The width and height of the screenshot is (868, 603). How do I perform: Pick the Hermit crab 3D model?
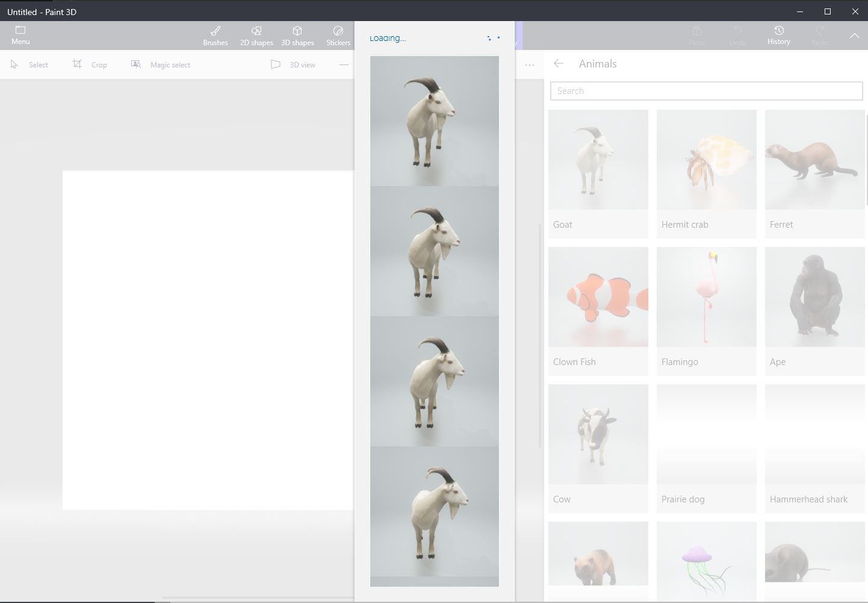707,173
